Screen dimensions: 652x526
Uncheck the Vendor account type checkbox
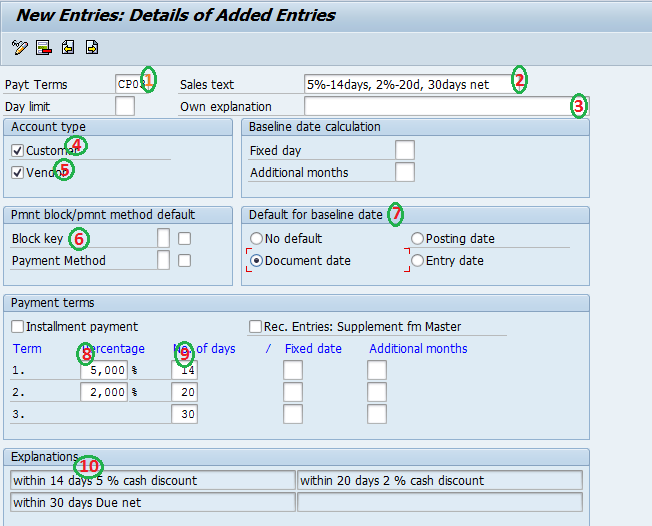pos(18,173)
